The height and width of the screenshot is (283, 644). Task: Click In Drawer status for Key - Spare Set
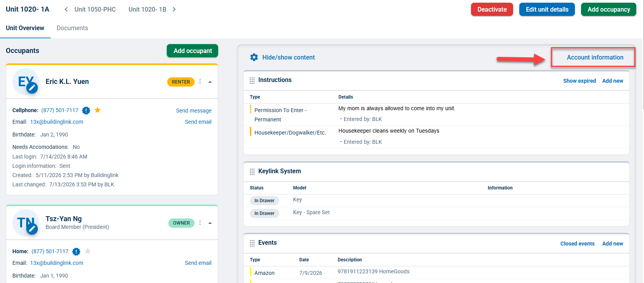click(264, 213)
